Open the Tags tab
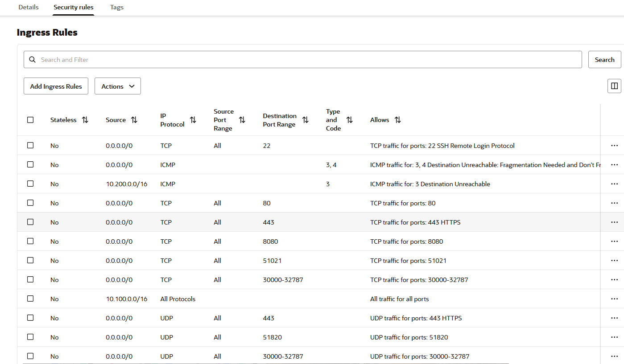624x364 pixels. point(117,7)
